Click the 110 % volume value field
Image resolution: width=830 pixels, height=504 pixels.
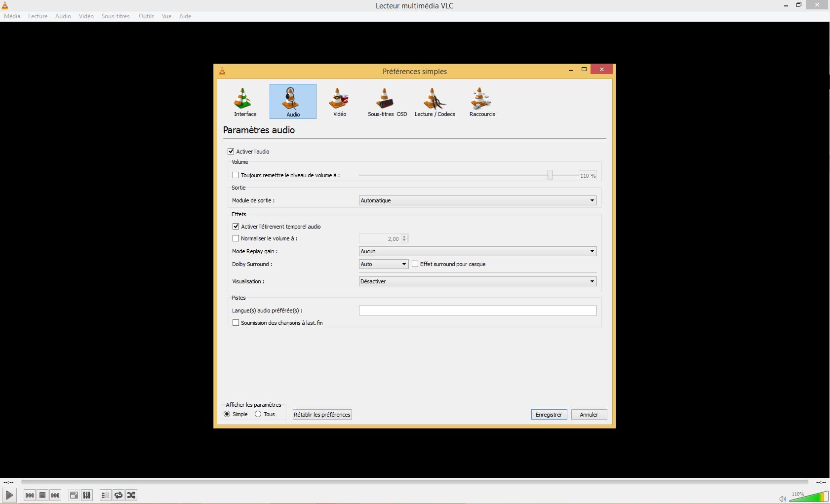[x=588, y=176]
